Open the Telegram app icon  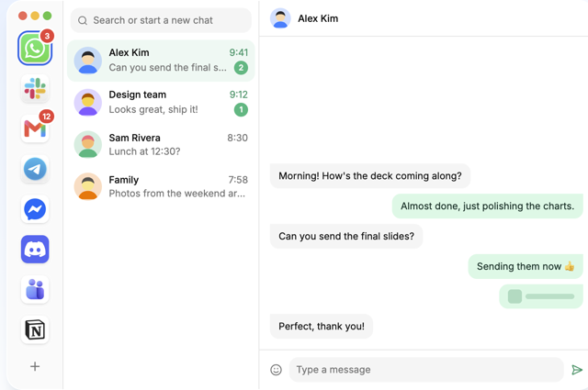coord(35,169)
